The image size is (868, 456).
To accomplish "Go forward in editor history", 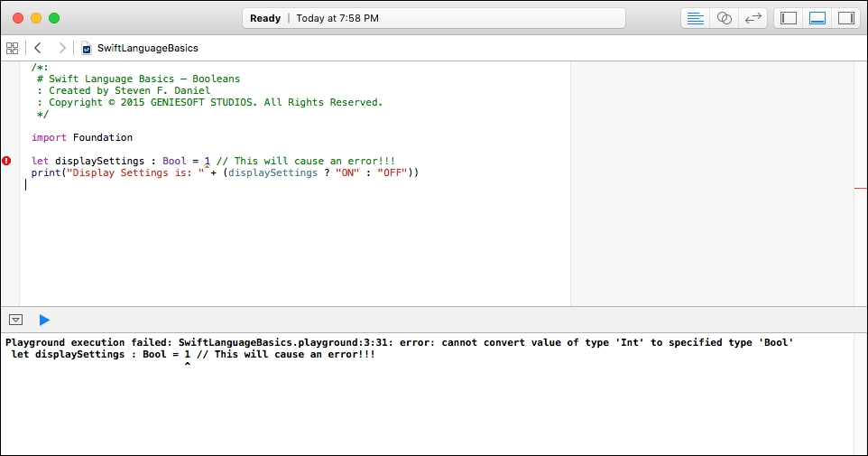I will coord(62,48).
